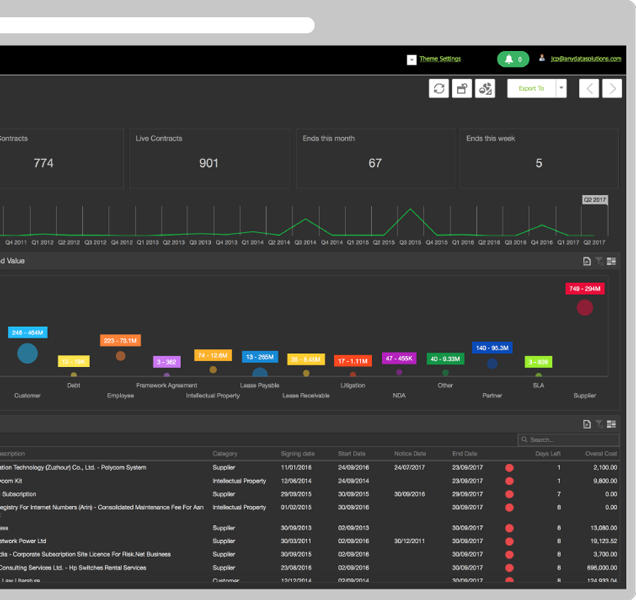Click red status dot in the Hp Switches row
Image resolution: width=636 pixels, height=600 pixels.
point(509,568)
